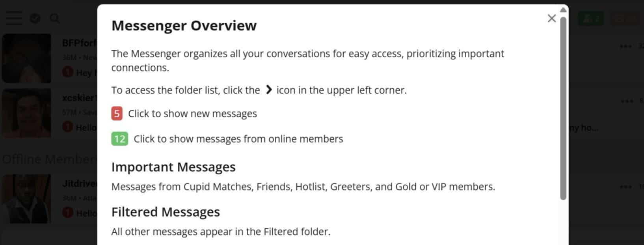Open the three-dot menu on Jitdriver's row
The height and width of the screenshot is (245, 644).
click(x=625, y=187)
